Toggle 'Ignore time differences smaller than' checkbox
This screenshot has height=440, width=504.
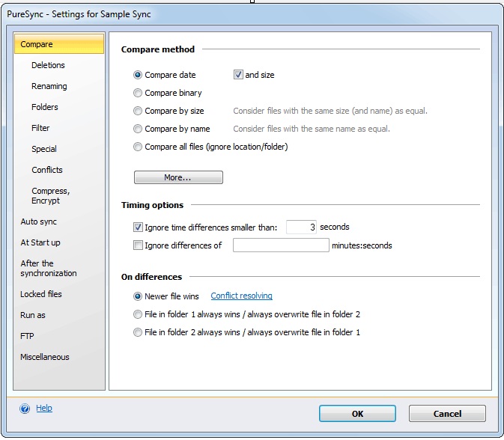[x=138, y=227]
